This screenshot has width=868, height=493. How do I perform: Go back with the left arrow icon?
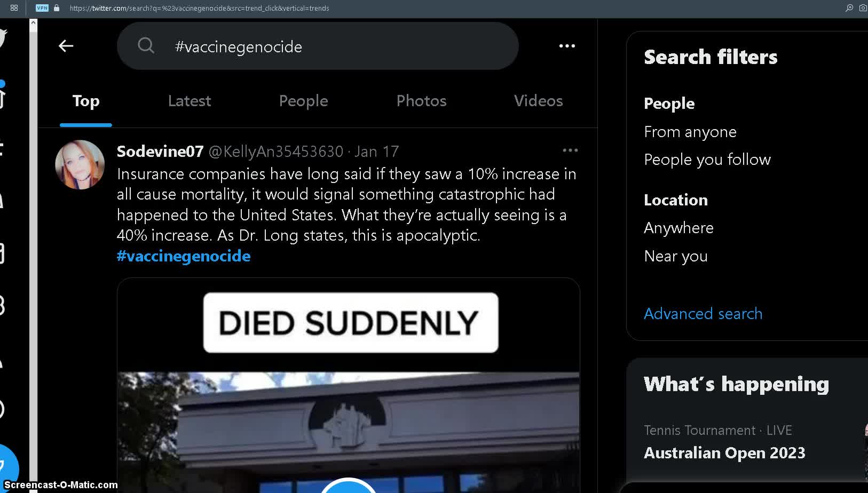click(66, 46)
